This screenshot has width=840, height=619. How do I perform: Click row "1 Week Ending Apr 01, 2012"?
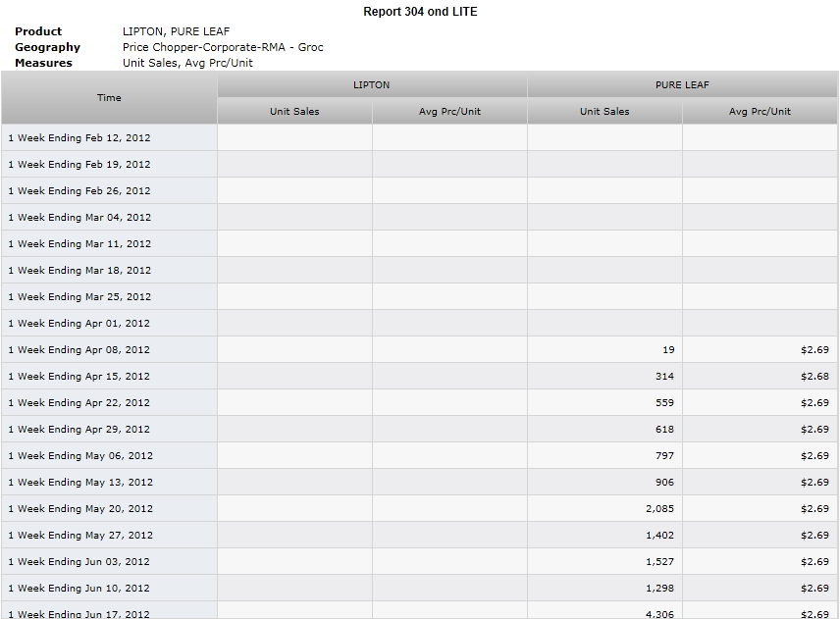[419, 324]
